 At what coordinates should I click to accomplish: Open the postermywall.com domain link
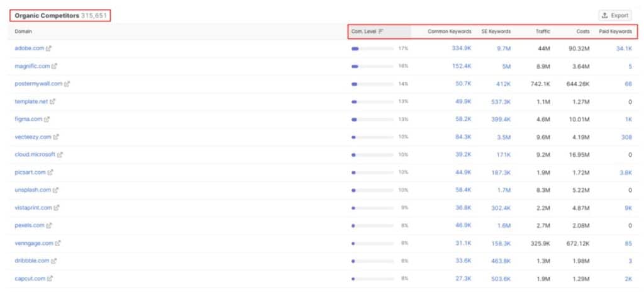pyautogui.click(x=38, y=84)
